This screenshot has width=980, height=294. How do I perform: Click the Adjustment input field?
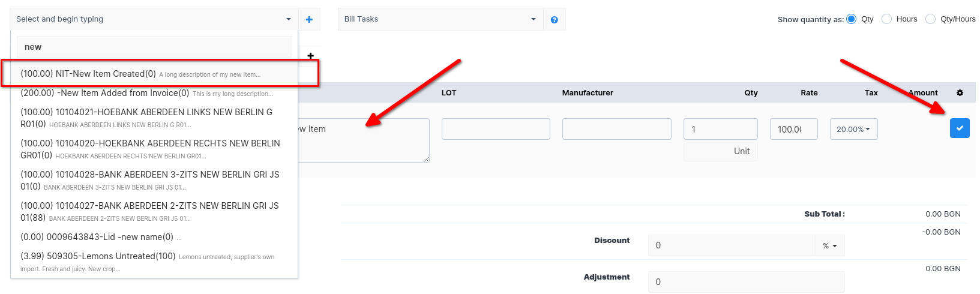pyautogui.click(x=745, y=281)
